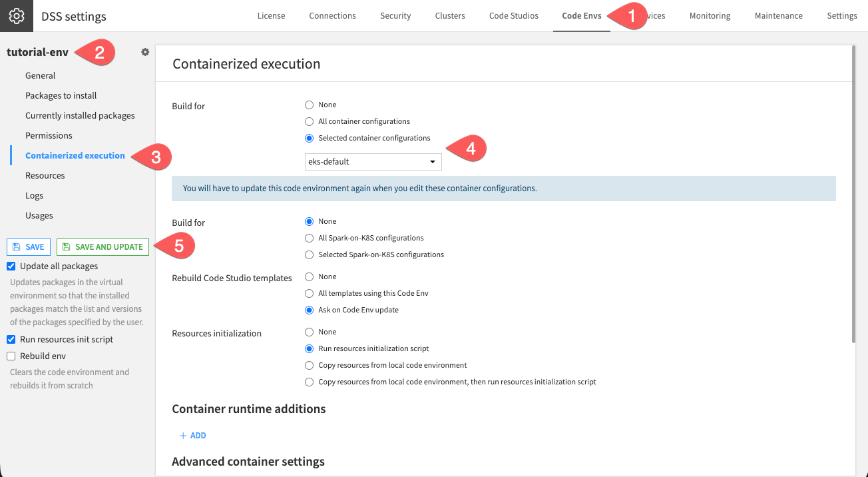Open the General section
This screenshot has height=477, width=868.
pos(41,75)
